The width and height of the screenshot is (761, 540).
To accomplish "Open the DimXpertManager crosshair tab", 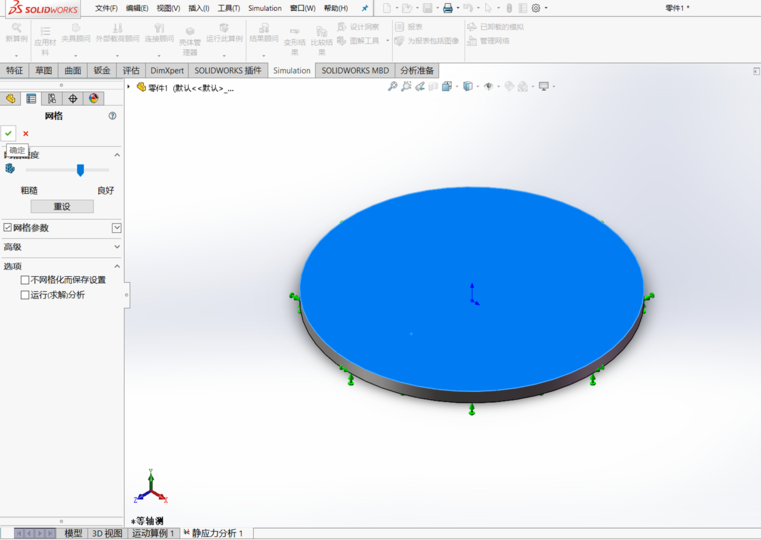I will point(73,99).
